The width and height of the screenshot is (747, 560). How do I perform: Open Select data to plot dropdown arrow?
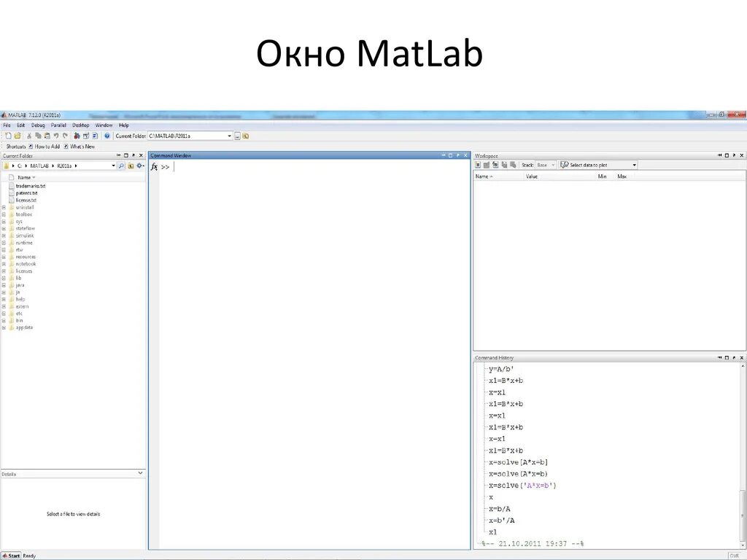(x=634, y=165)
